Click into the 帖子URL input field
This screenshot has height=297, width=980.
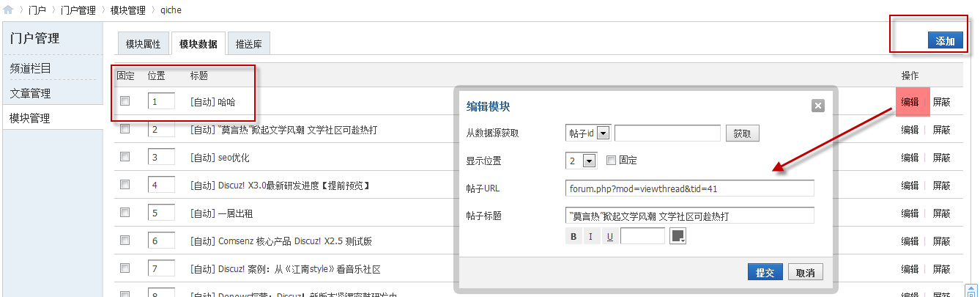tap(689, 188)
